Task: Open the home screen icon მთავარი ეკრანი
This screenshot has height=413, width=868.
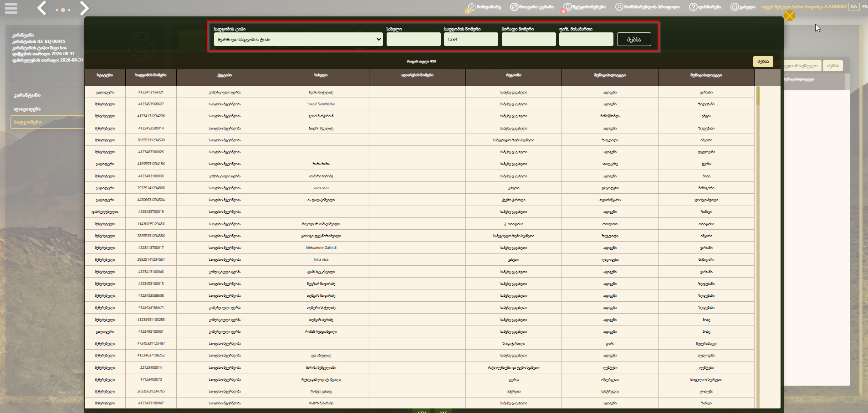Action: point(514,7)
